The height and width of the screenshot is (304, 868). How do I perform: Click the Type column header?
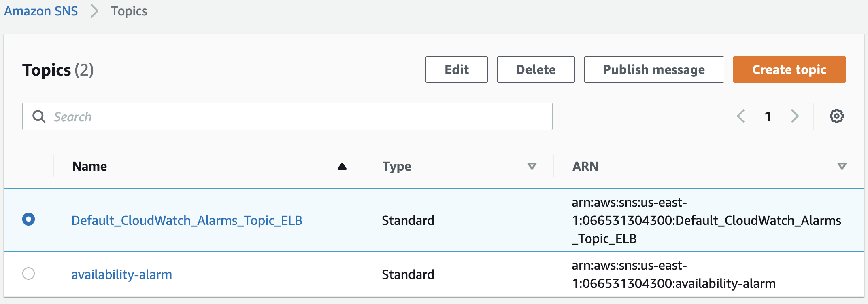(397, 166)
